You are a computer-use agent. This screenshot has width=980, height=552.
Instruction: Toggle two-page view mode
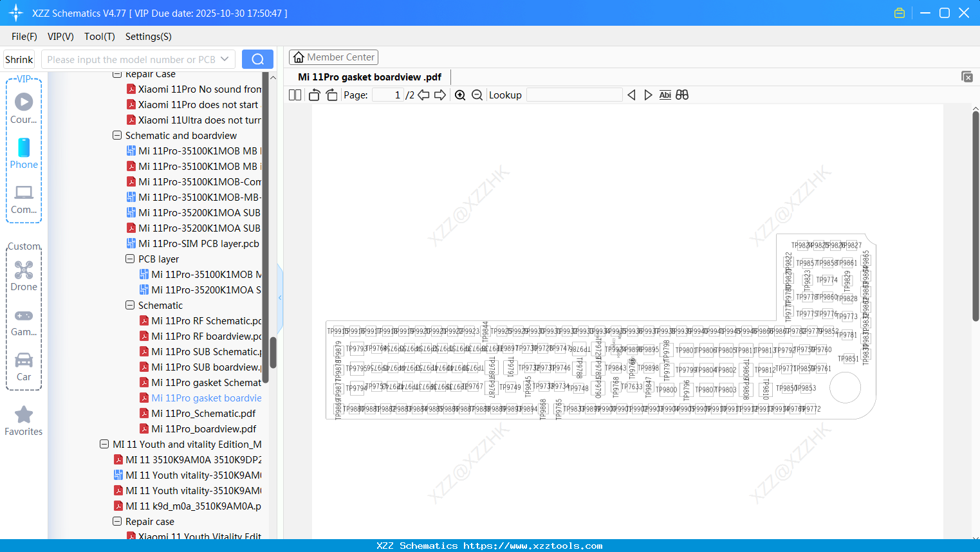click(294, 95)
